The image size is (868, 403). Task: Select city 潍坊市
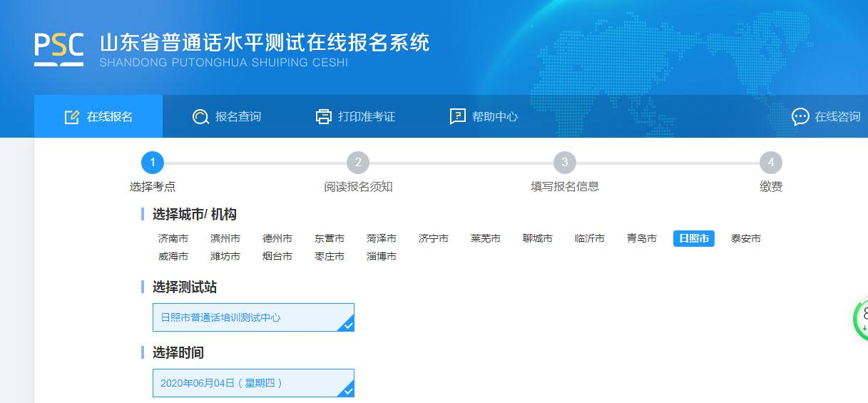tap(225, 256)
